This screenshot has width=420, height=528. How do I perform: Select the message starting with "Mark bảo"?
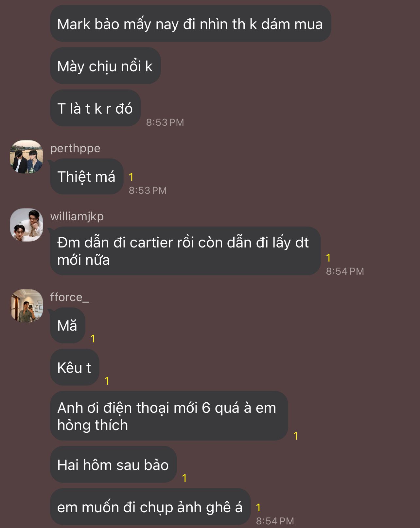(190, 24)
